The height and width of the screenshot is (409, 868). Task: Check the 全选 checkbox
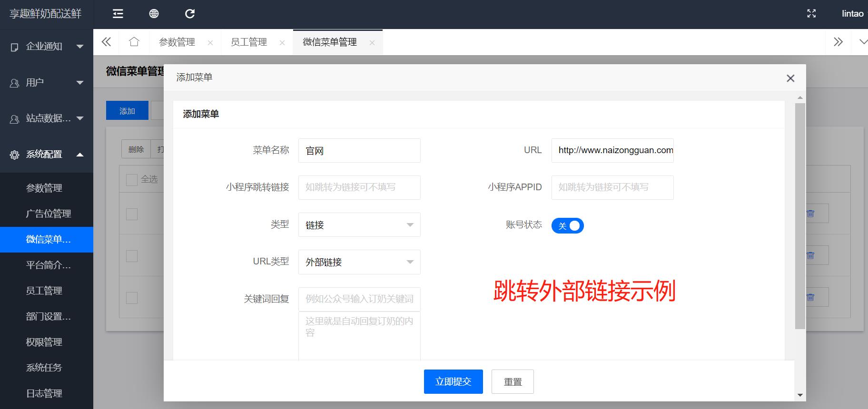131,180
